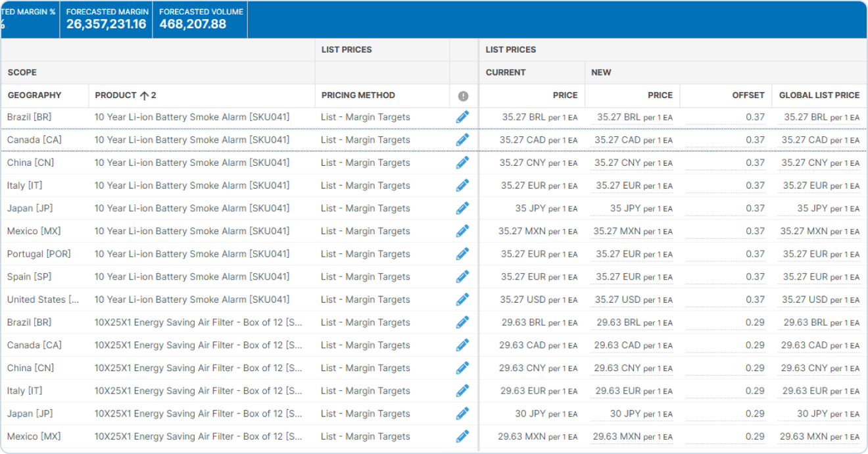Open the Forecasted Margin summary tile
The width and height of the screenshot is (868, 454).
(x=106, y=18)
